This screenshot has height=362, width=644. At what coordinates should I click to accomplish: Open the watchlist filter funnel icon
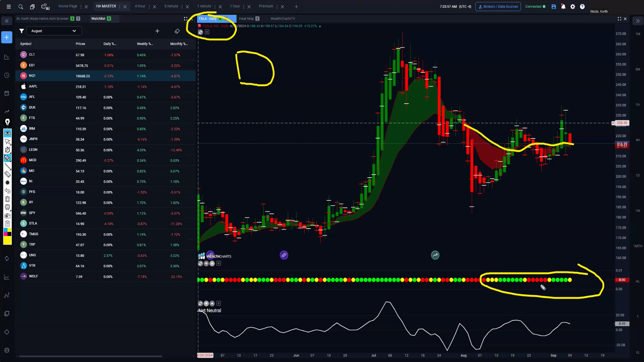21,31
